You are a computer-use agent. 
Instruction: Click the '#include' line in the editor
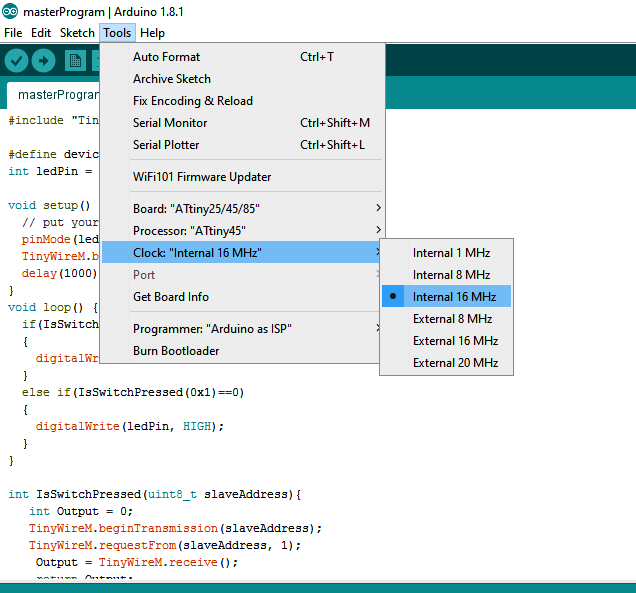point(54,120)
